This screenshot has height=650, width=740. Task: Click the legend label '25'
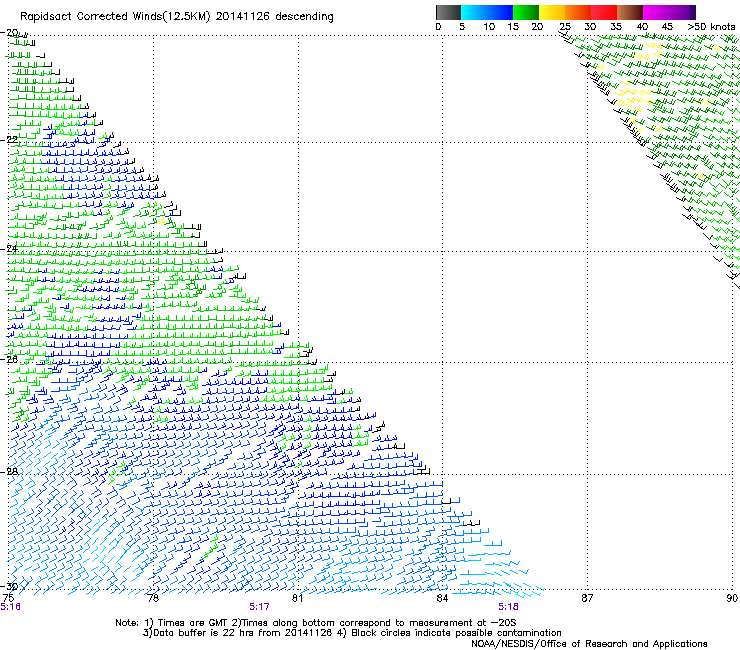564,27
